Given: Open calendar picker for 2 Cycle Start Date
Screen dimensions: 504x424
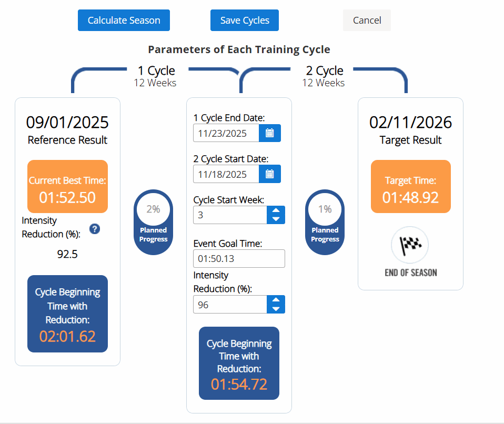Looking at the screenshot, I should coord(270,174).
